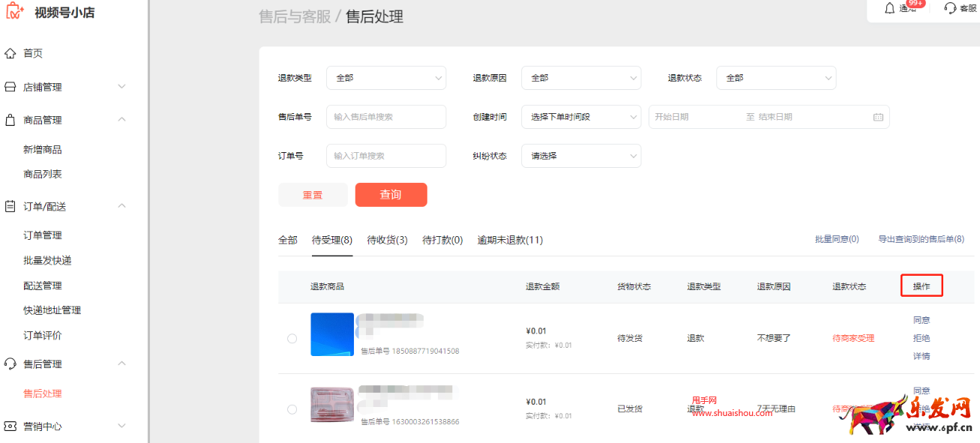Click the 客服 headset icon
The width and height of the screenshot is (980, 443).
click(952, 9)
